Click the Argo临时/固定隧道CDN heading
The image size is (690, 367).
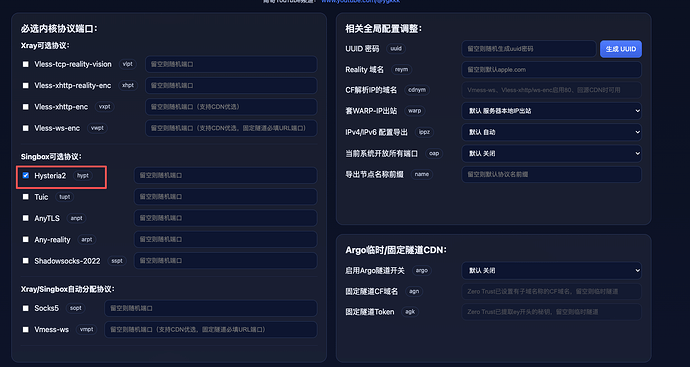pyautogui.click(x=396, y=250)
